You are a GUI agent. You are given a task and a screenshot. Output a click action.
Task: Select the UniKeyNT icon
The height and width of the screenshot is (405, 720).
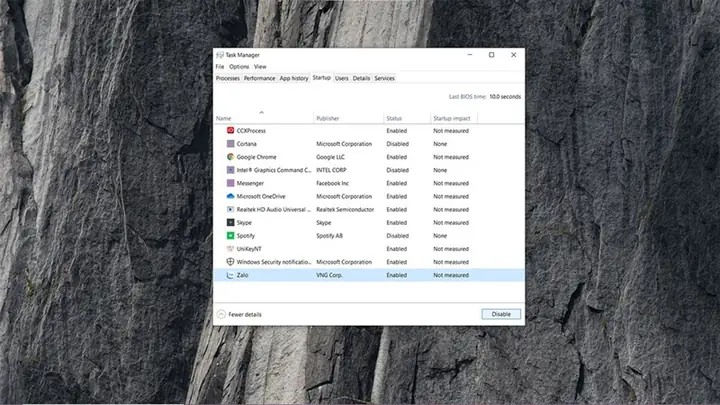(x=231, y=248)
